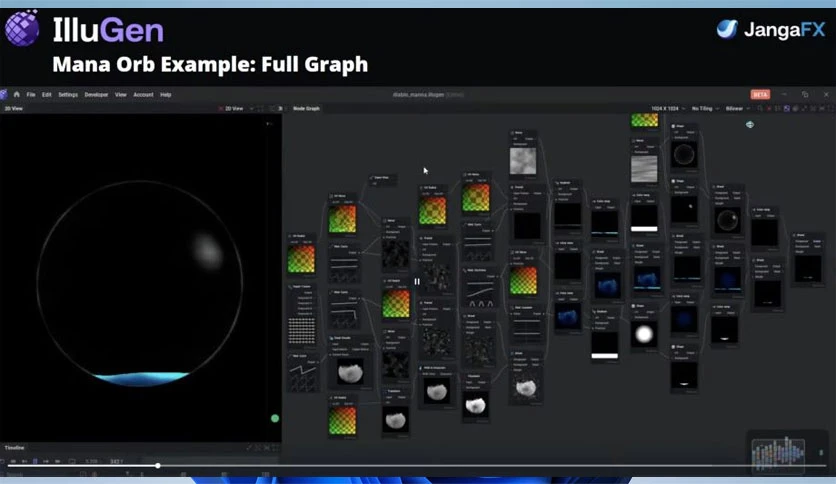
Task: Click the red BETA badge
Action: (760, 94)
